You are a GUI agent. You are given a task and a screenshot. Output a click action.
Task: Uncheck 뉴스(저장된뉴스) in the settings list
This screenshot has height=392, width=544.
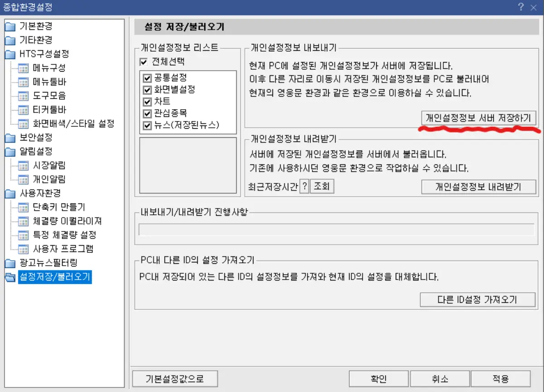pyautogui.click(x=147, y=126)
